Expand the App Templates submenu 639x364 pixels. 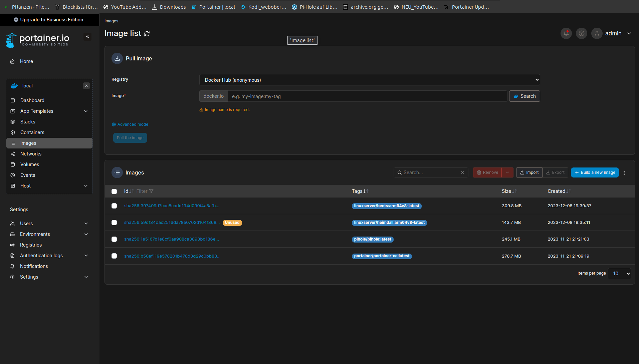tap(86, 111)
